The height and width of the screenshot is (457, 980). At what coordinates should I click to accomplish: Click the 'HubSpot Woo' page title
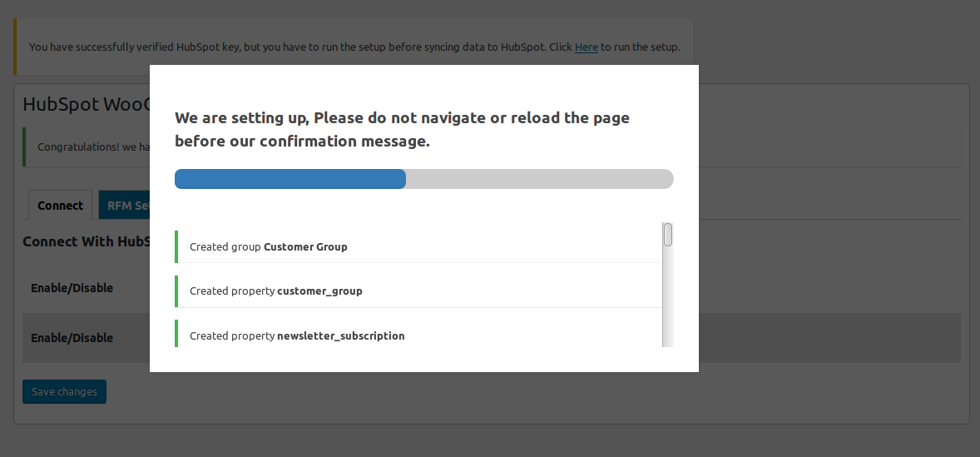tap(87, 104)
